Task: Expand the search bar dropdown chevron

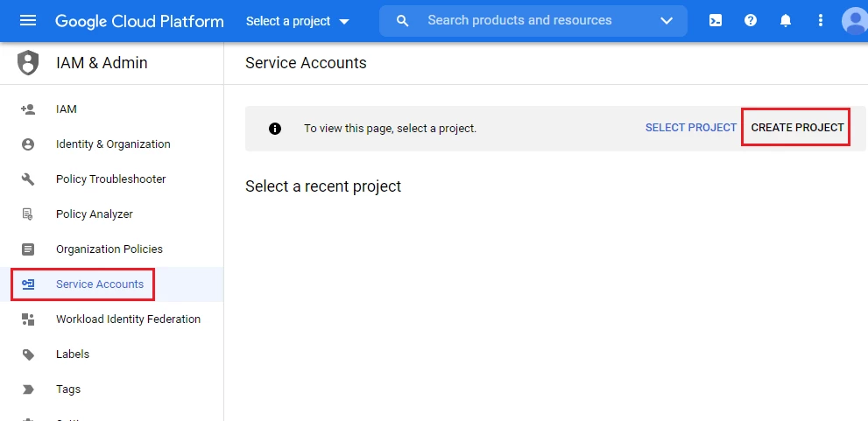Action: tap(667, 21)
